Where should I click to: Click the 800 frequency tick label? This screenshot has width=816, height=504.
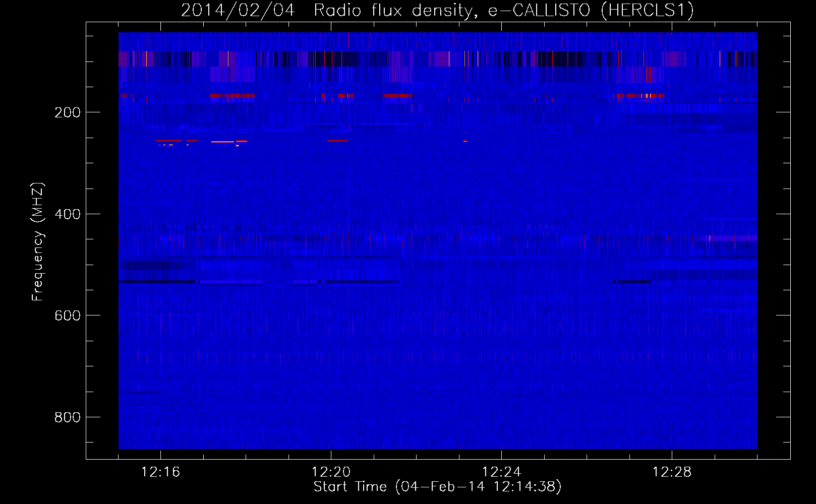click(x=67, y=417)
